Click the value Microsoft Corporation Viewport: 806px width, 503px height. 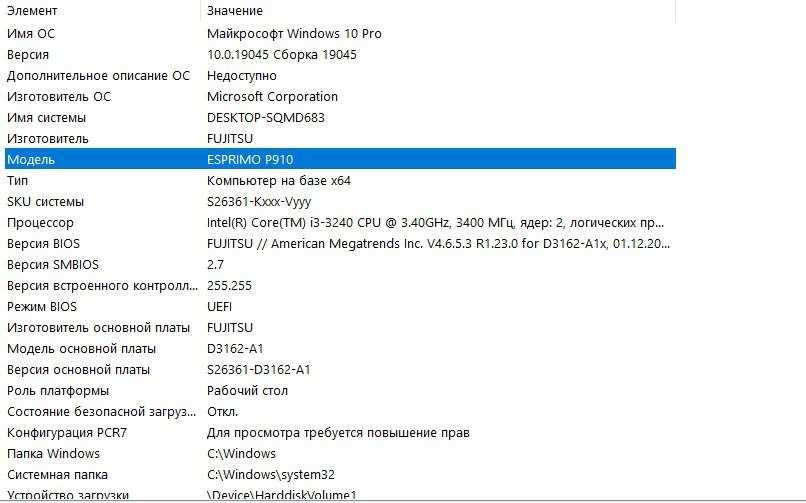pyautogui.click(x=272, y=97)
